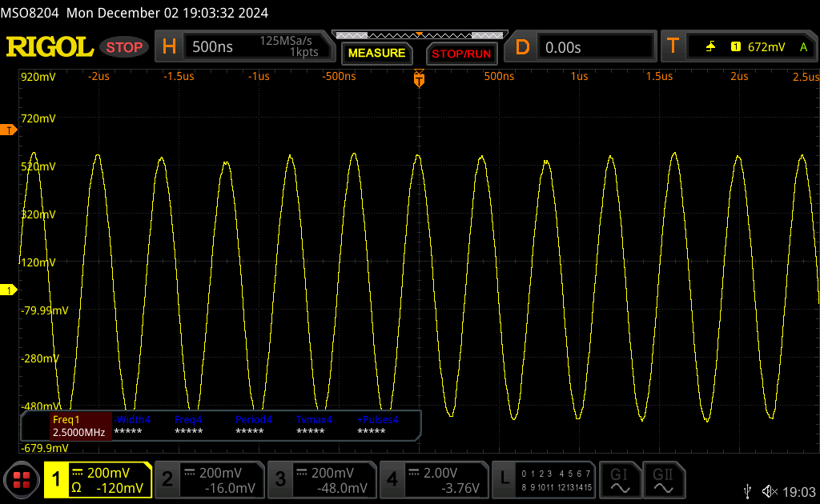Click the 920mV vertical axis label
The width and height of the screenshot is (820, 504).
pos(38,77)
